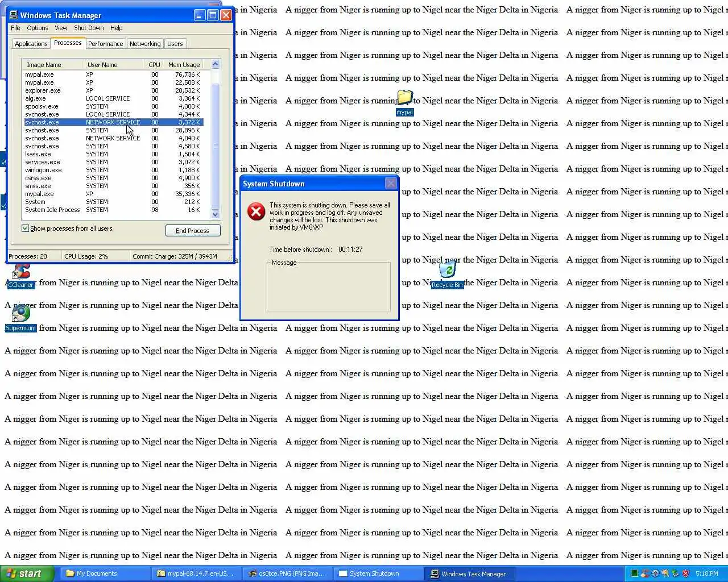The height and width of the screenshot is (582, 728).
Task: Select the services.exe process row
Action: point(113,162)
